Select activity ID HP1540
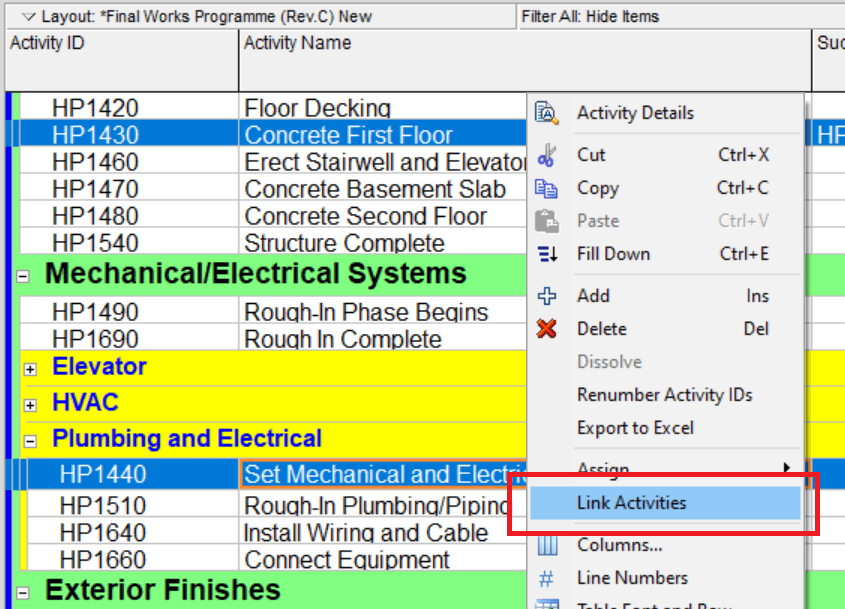This screenshot has height=609, width=845. (x=95, y=243)
